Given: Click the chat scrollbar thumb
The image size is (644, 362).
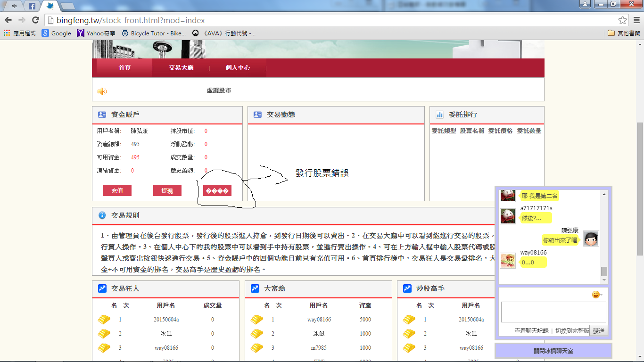Looking at the screenshot, I should click(x=604, y=271).
